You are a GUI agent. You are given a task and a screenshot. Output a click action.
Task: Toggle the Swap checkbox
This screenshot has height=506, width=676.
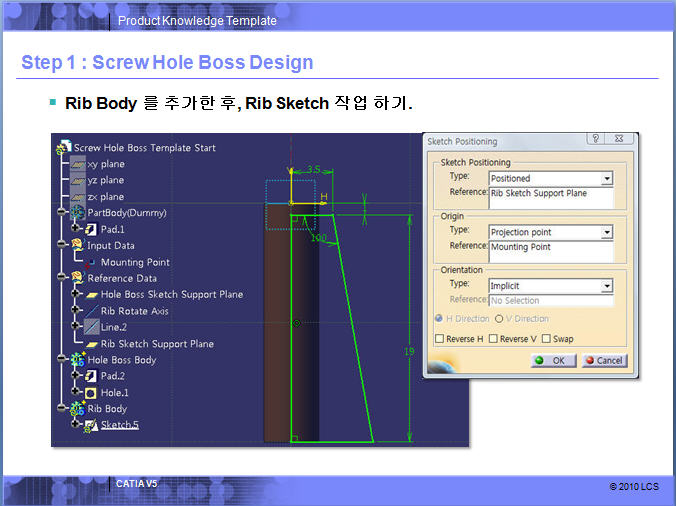545,339
